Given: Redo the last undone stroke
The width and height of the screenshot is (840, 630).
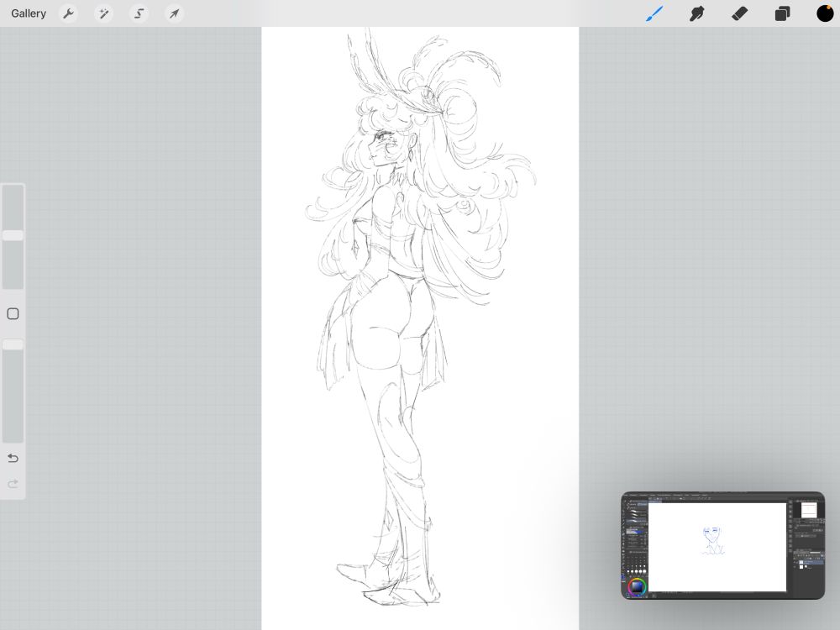Looking at the screenshot, I should (13, 485).
